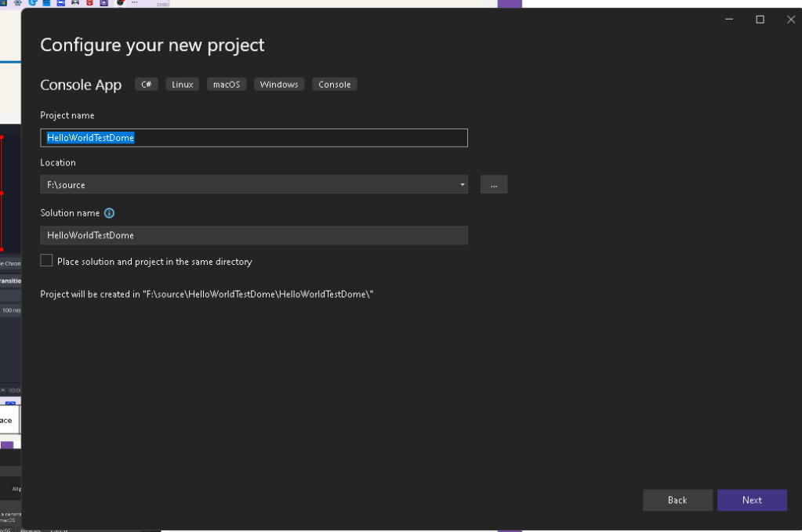The width and height of the screenshot is (802, 532).
Task: Click the Project name input field
Action: (254, 138)
